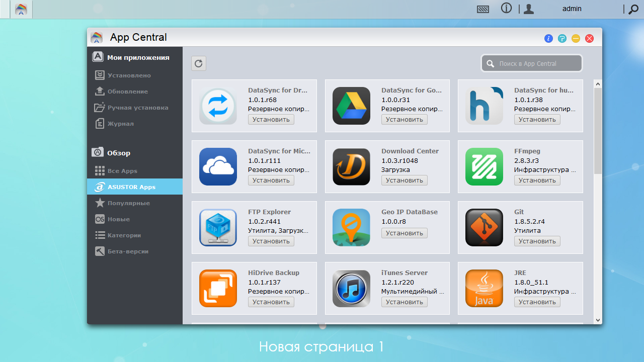Click the scrollbar up arrow
The image size is (644, 362).
[x=598, y=83]
